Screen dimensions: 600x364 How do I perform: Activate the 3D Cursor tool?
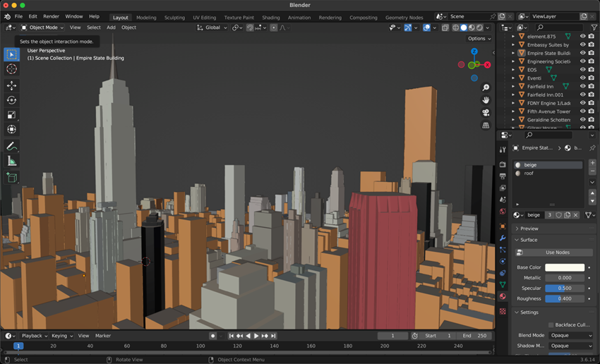coord(11,69)
